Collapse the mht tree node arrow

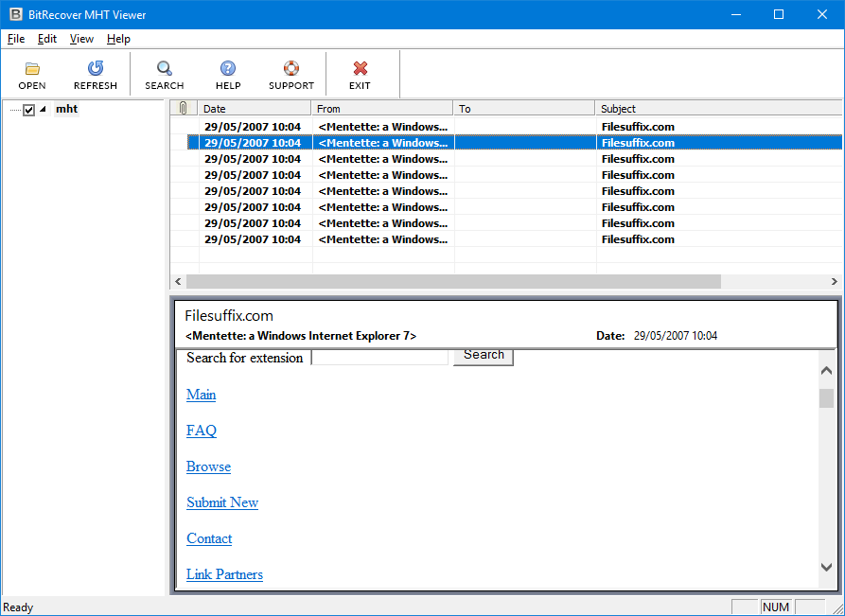coord(44,110)
